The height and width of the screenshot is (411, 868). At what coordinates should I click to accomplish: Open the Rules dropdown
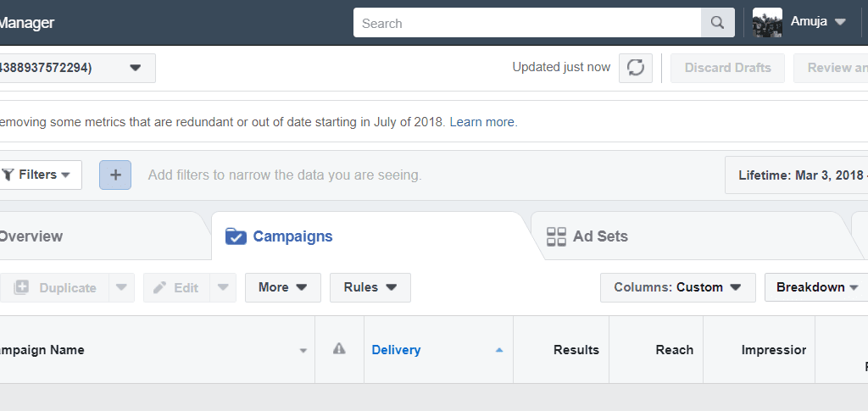click(x=370, y=287)
